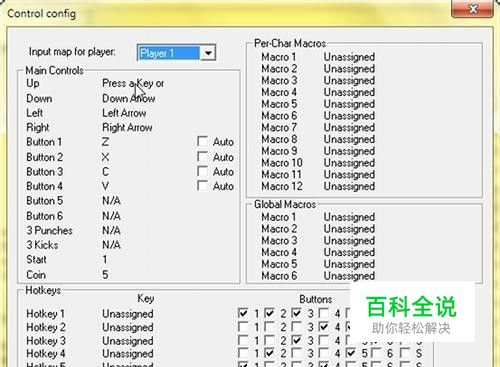The height and width of the screenshot is (367, 500).
Task: Click Unassigned for Per-Char Macro 1
Action: pyautogui.click(x=349, y=57)
